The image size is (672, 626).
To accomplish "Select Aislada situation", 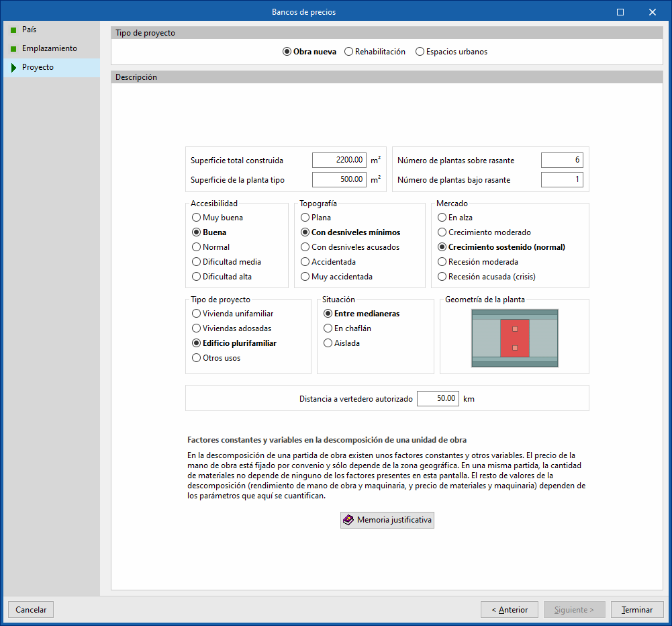I will [342, 343].
